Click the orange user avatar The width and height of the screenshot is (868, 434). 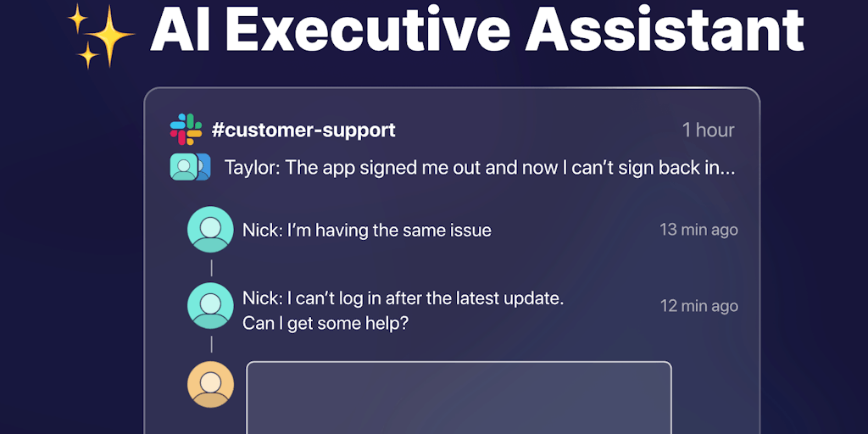point(210,384)
